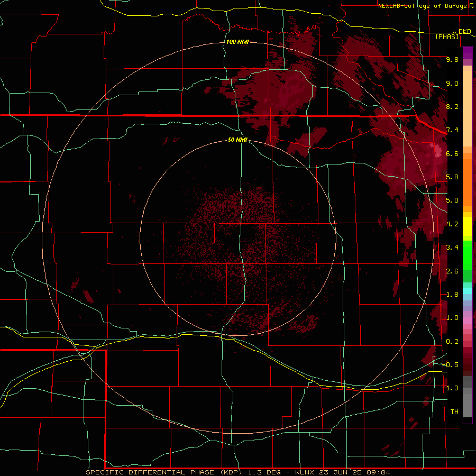
Task: Click the 2.6 legend value
Action: pos(452,271)
